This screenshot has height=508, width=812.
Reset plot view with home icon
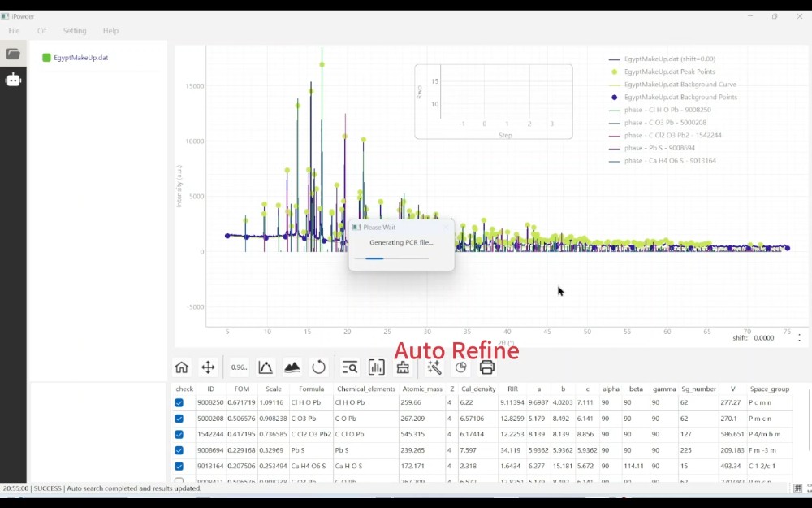181,367
